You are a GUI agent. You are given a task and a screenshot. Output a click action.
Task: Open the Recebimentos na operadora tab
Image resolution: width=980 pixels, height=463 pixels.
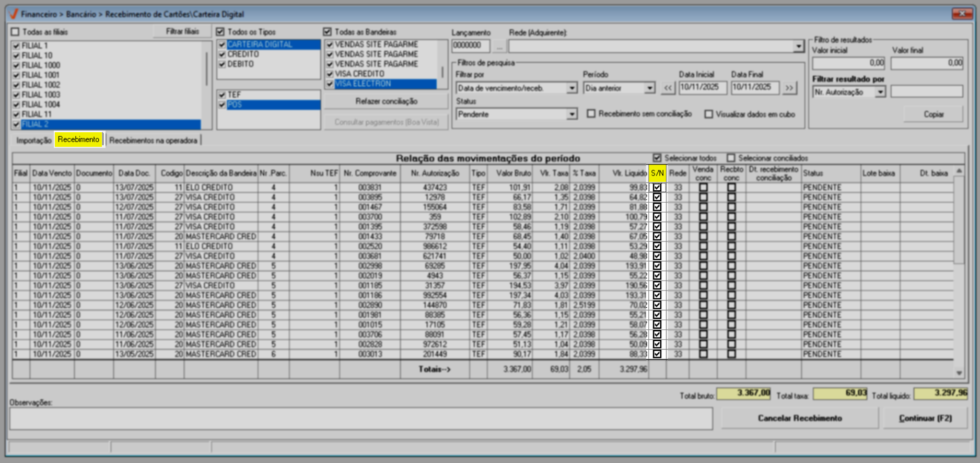(x=153, y=140)
